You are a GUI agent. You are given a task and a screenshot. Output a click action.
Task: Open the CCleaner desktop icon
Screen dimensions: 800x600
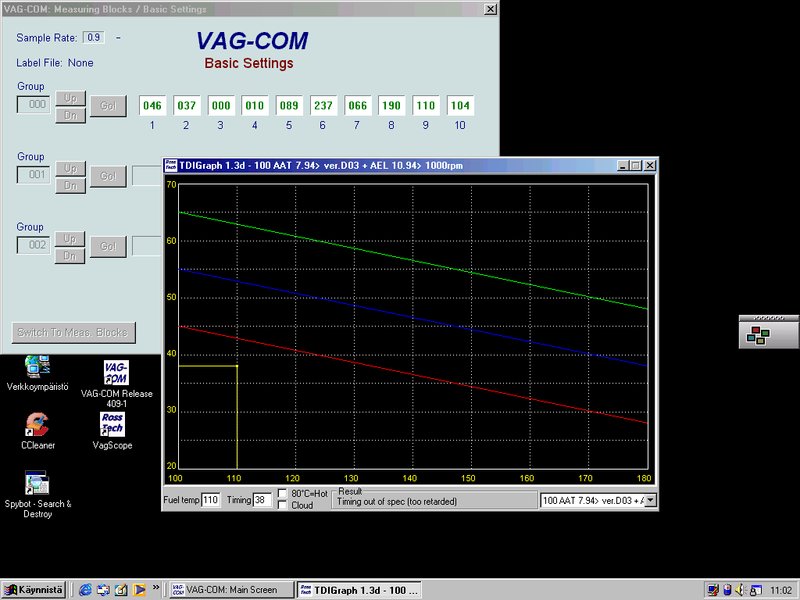point(37,425)
